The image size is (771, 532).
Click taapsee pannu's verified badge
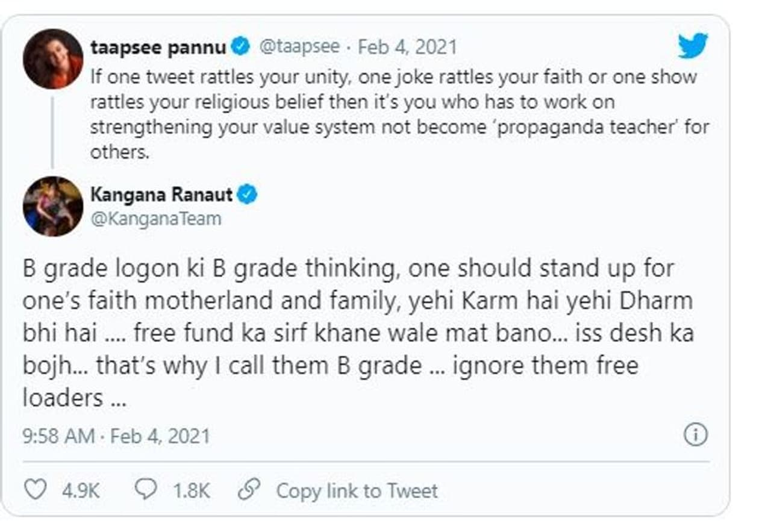[x=241, y=47]
